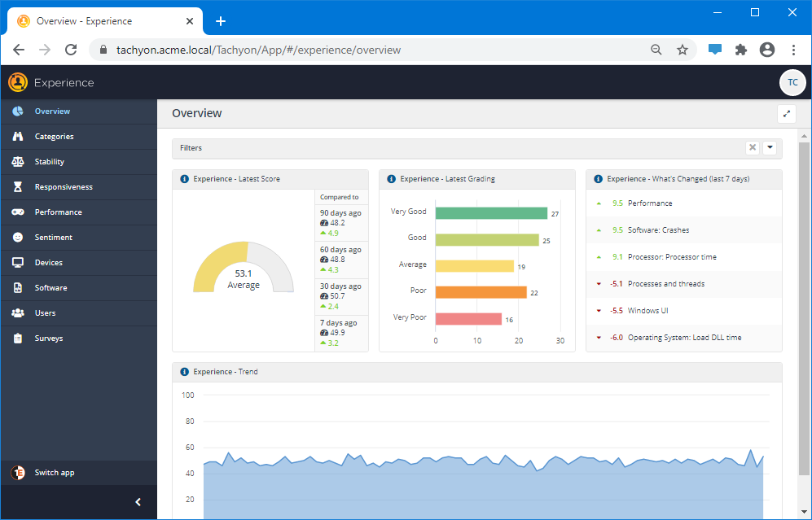
Task: Show info for Experience - Latest Grading
Action: [391, 179]
